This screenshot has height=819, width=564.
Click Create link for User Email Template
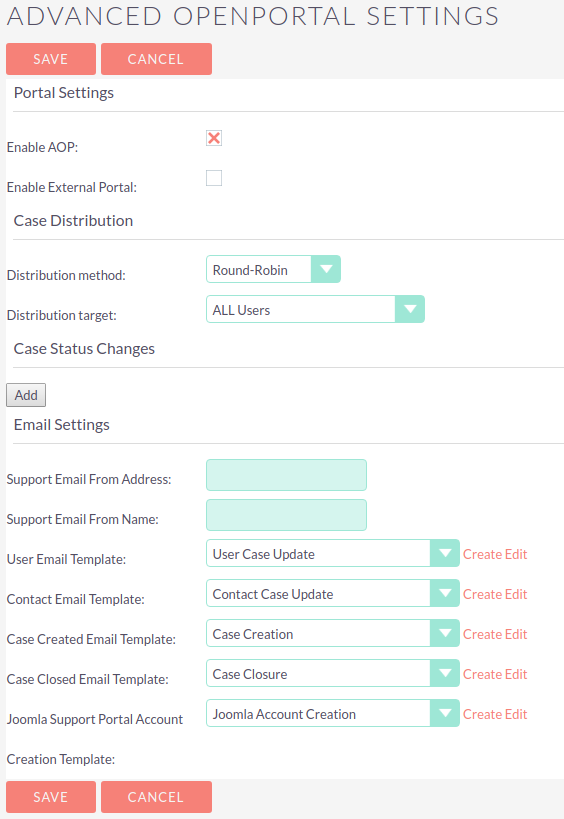(482, 554)
